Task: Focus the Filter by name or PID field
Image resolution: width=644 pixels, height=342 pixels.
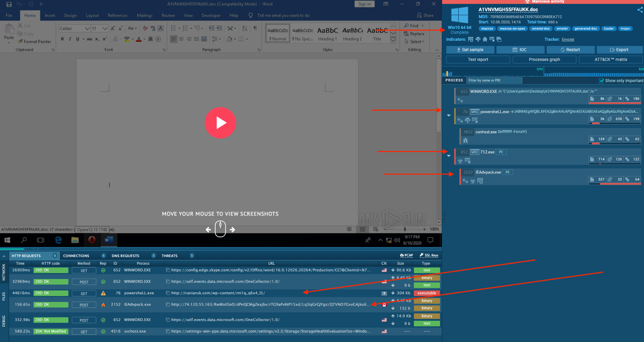Action: [x=494, y=80]
